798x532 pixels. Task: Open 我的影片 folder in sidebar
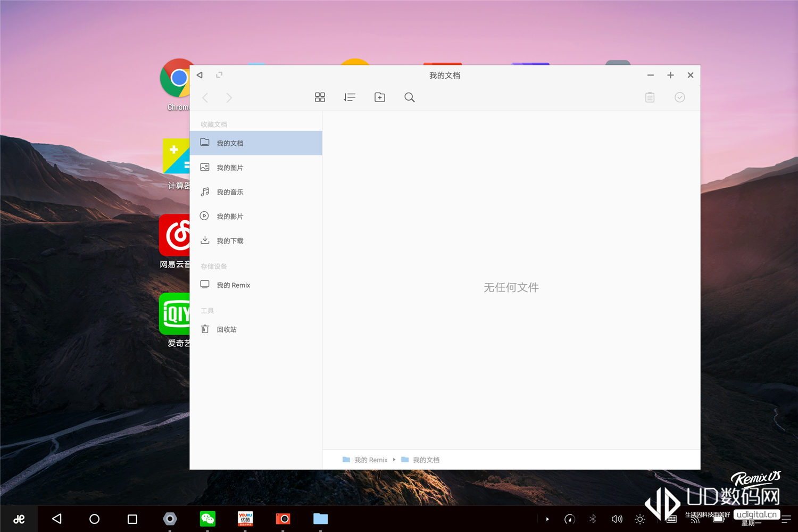click(x=256, y=217)
